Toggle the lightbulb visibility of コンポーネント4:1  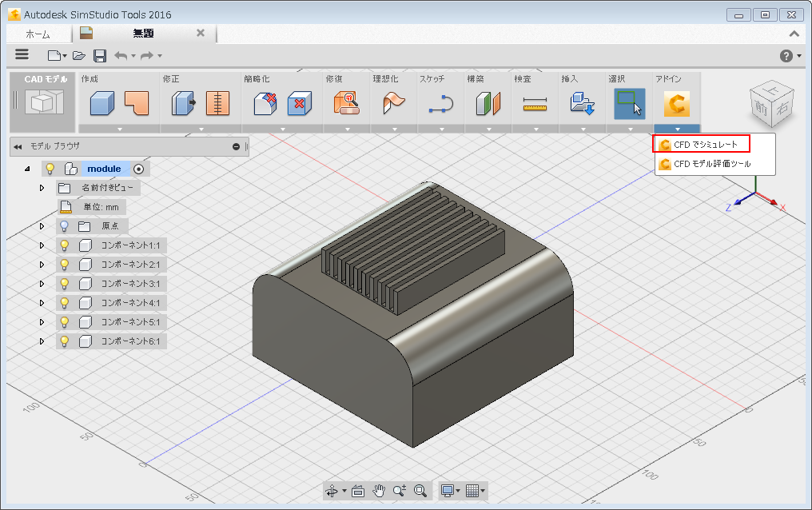64,302
